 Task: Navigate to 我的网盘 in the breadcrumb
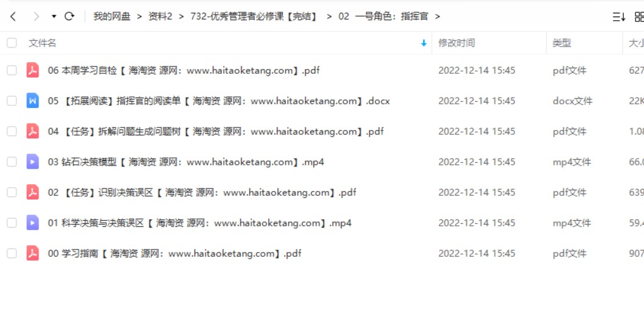112,16
